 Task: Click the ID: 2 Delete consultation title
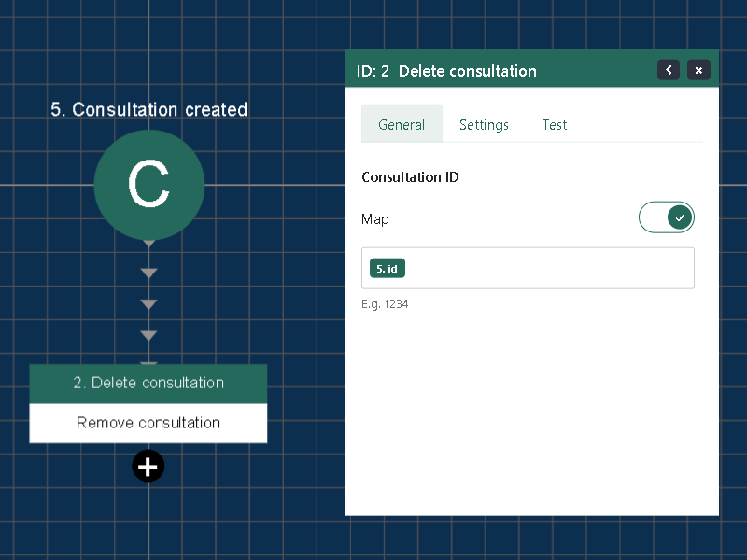pos(446,71)
